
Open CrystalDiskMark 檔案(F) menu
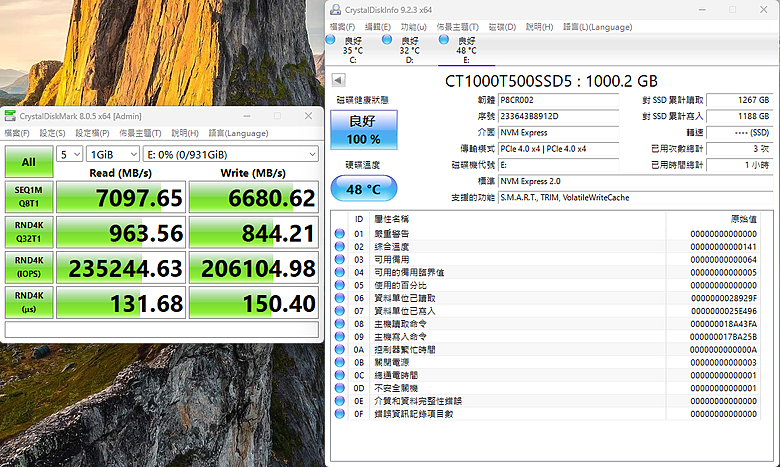pos(17,133)
